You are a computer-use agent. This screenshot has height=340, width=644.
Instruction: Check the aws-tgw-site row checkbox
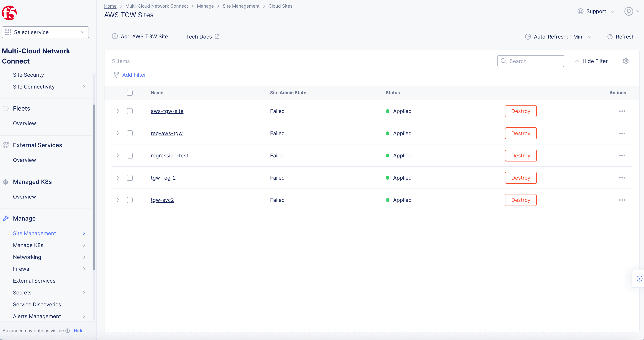point(130,111)
